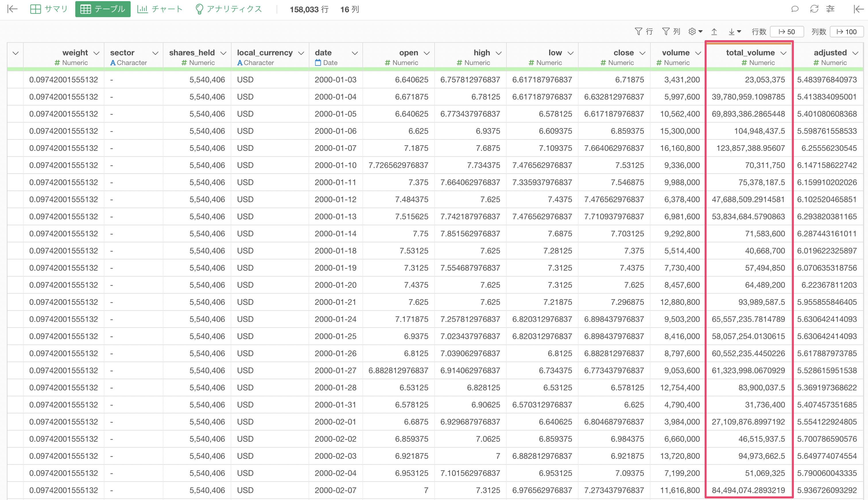Click the collapse right panel arrow icon
The width and height of the screenshot is (868, 500).
coord(859,9)
